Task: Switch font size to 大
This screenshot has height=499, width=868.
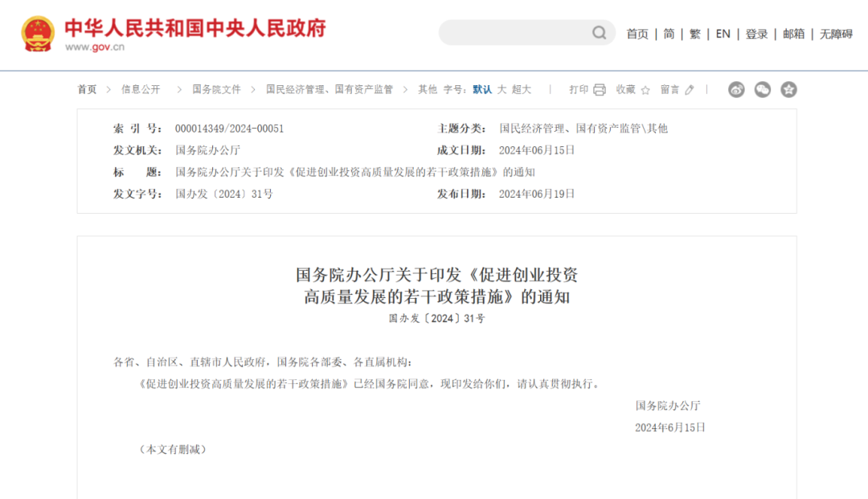Action: pos(502,90)
